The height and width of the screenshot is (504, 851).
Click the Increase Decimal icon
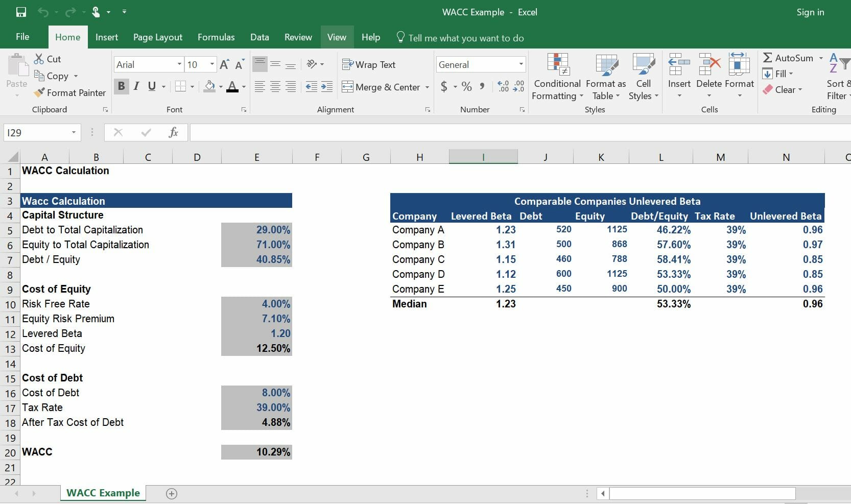coord(503,86)
